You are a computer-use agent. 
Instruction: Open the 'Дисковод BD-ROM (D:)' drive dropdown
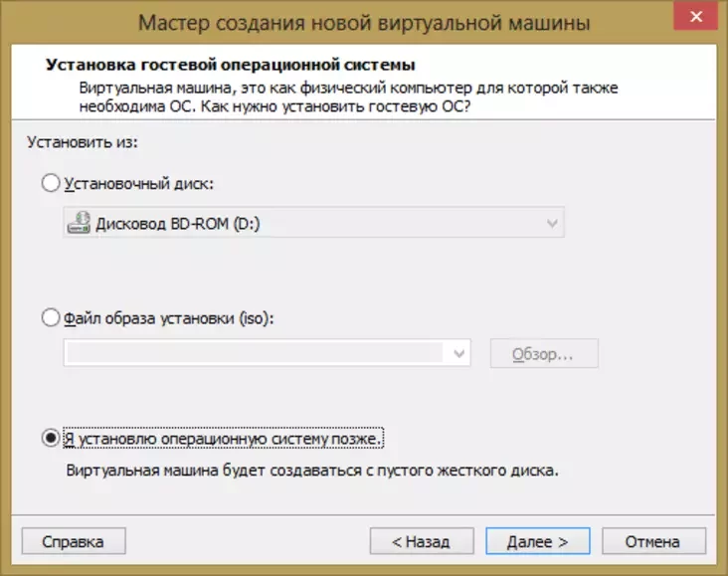313,224
